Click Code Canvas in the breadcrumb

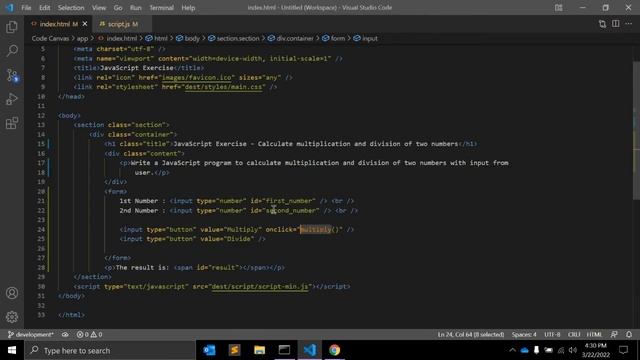tap(50, 38)
